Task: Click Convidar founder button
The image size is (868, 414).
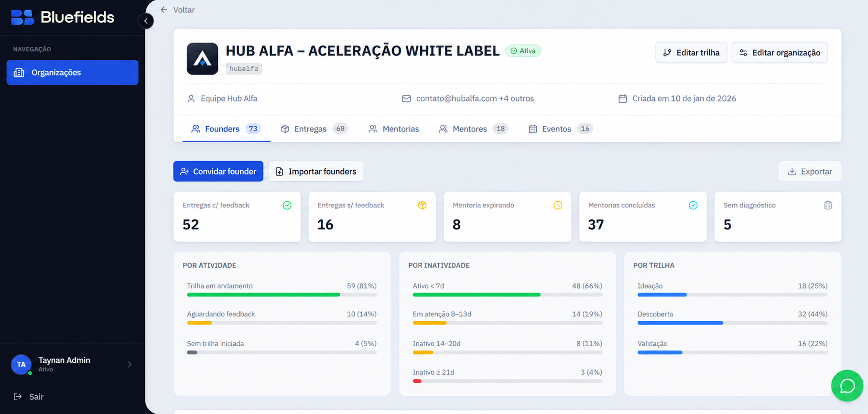Action: (x=218, y=172)
